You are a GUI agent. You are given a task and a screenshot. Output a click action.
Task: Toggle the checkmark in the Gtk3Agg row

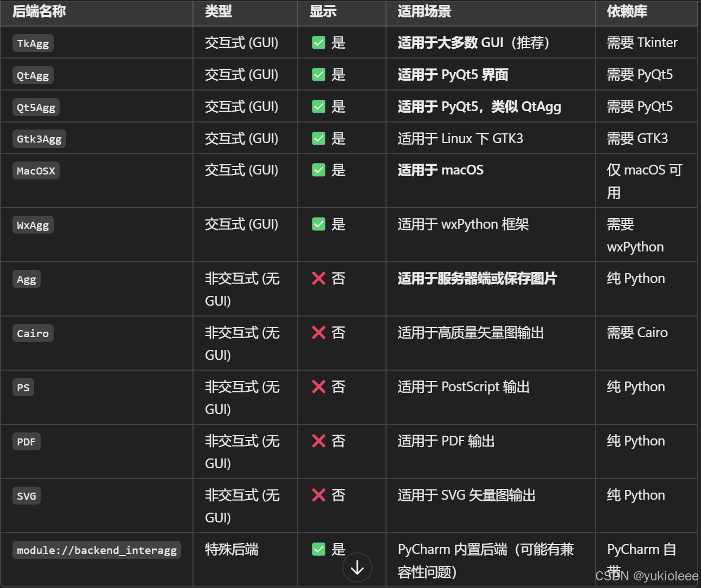[x=319, y=138]
